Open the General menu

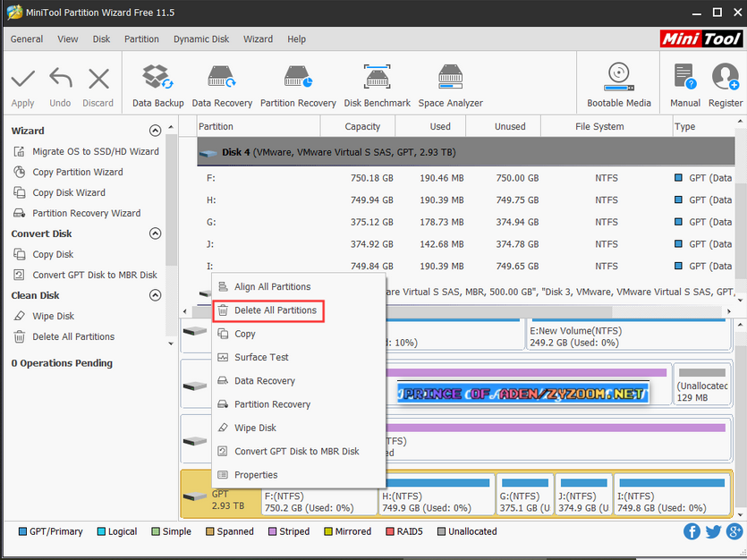tap(27, 39)
